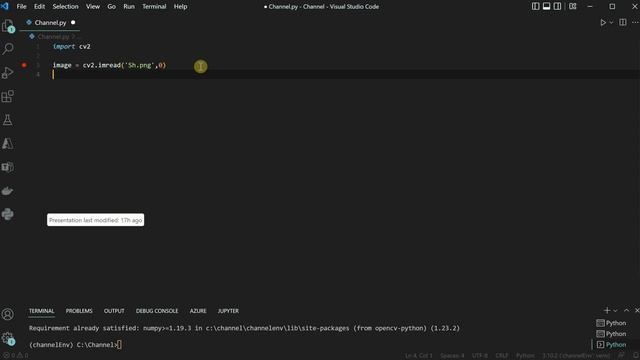Viewport: 640px width, 360px height.
Task: Run the Python file with the play button
Action: pyautogui.click(x=602, y=23)
